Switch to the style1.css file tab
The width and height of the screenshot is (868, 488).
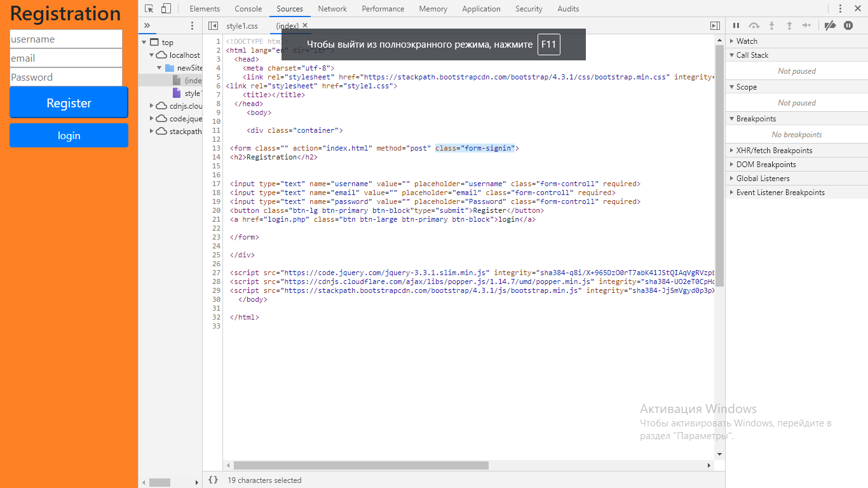coord(242,25)
